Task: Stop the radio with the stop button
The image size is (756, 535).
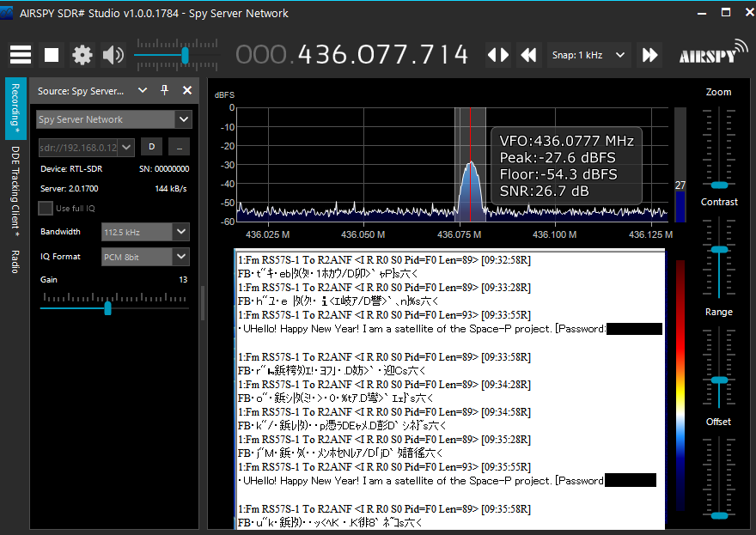Action: pos(52,55)
